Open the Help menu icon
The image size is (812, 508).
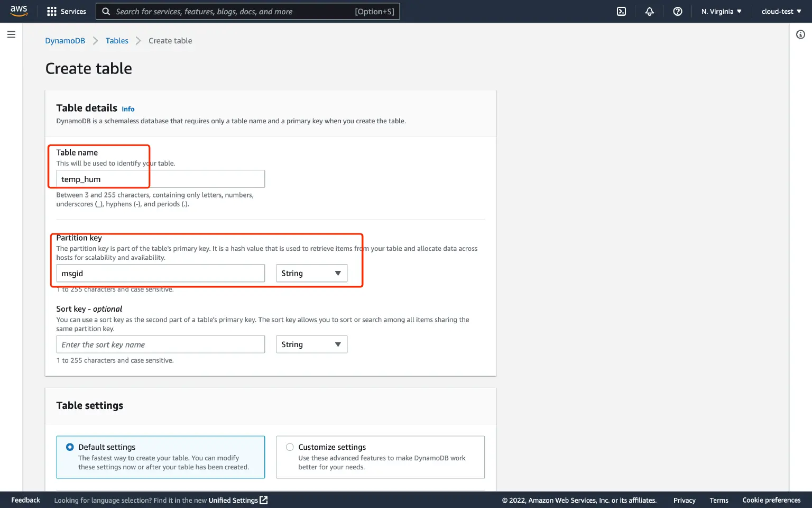[x=678, y=11]
